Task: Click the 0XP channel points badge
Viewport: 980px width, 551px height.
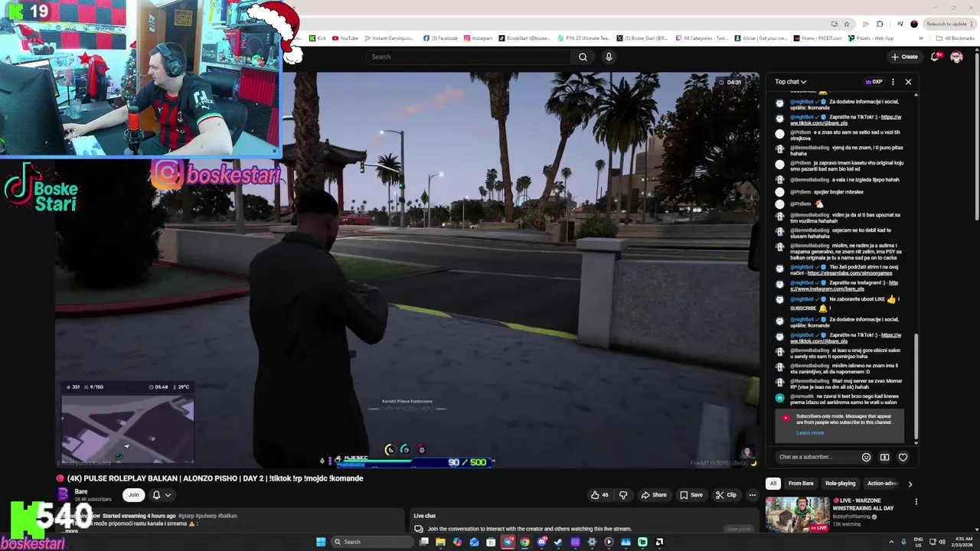Action: click(x=874, y=82)
